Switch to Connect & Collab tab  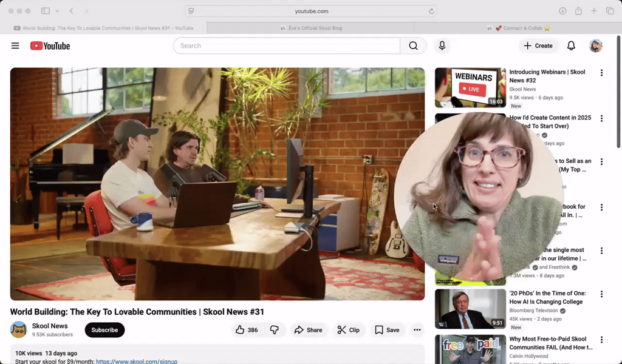[x=518, y=28]
